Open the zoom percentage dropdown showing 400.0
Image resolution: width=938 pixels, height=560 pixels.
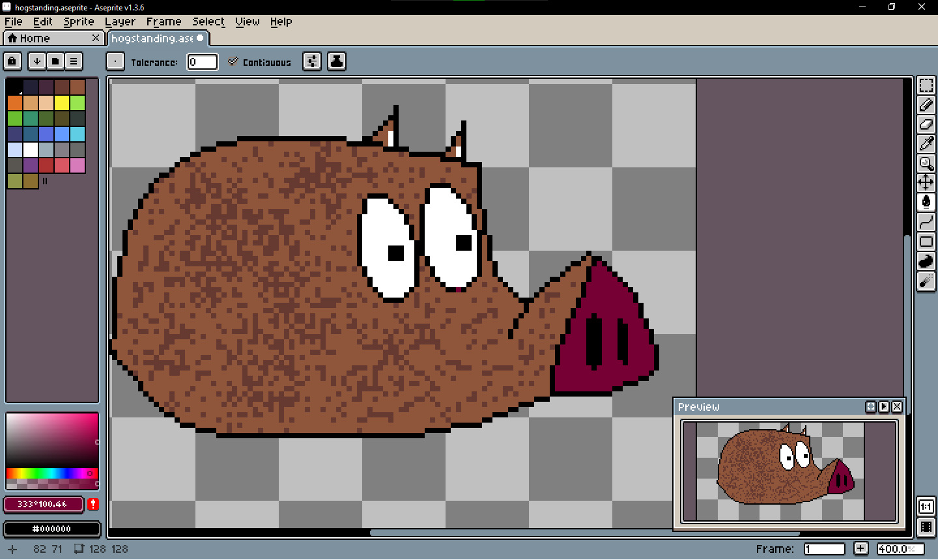(x=900, y=549)
